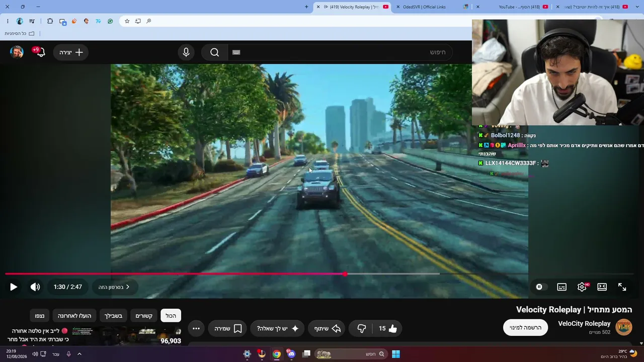Open Chrome from the taskbar
This screenshot has width=644, height=362.
pos(277,354)
